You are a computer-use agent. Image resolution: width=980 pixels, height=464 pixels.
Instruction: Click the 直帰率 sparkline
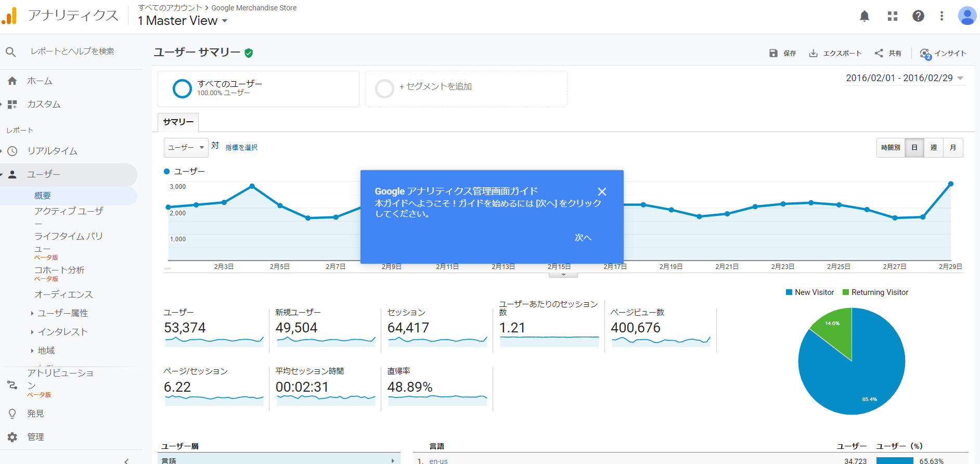click(x=437, y=400)
